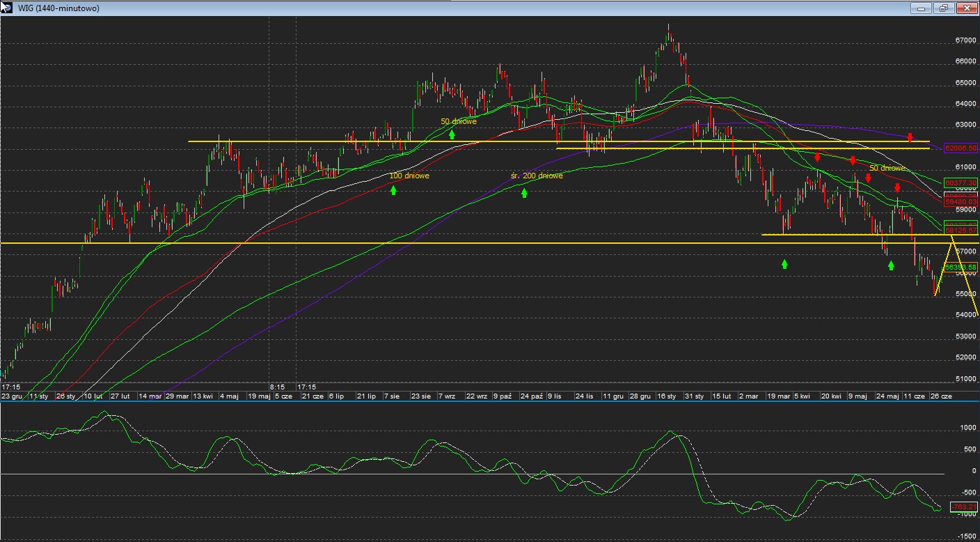Click the WIG chart window icon
The height and width of the screenshot is (542, 980).
point(8,8)
